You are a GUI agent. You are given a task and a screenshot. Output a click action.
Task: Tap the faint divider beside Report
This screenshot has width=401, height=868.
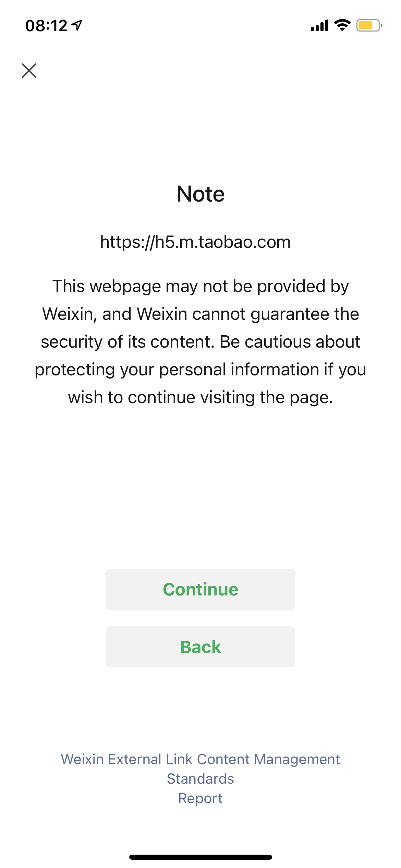[170, 799]
